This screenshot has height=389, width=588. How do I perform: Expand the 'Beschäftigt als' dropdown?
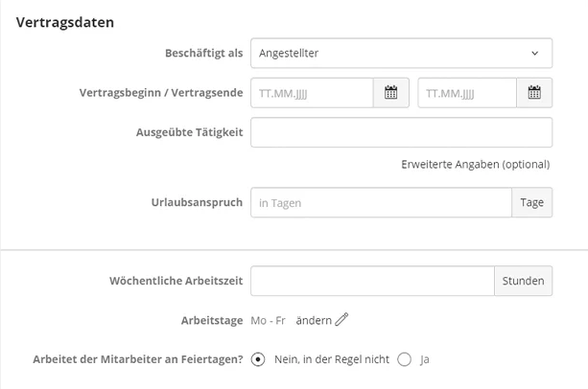(401, 53)
